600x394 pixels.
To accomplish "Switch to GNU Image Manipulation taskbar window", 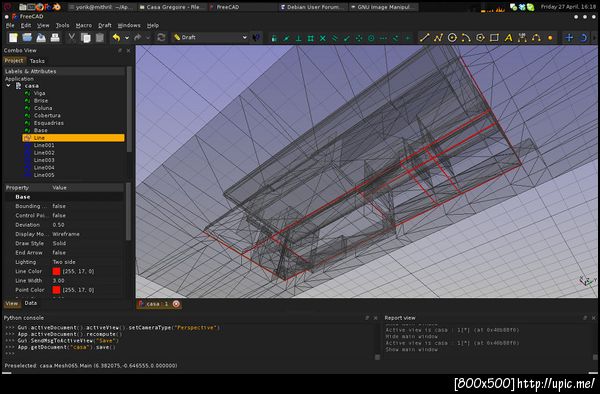I will pos(383,7).
